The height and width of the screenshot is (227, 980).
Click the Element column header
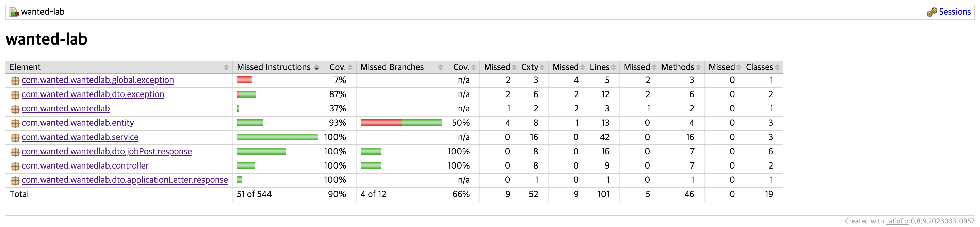pyautogui.click(x=26, y=67)
